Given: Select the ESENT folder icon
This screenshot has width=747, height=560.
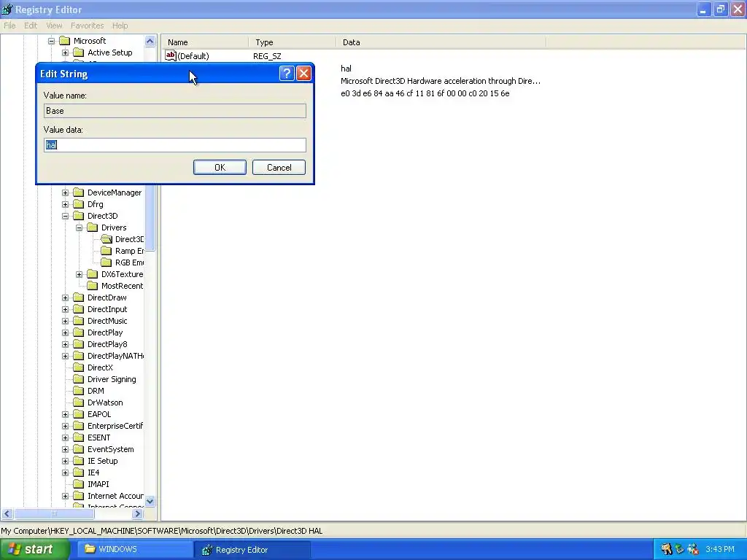Looking at the screenshot, I should click(79, 437).
